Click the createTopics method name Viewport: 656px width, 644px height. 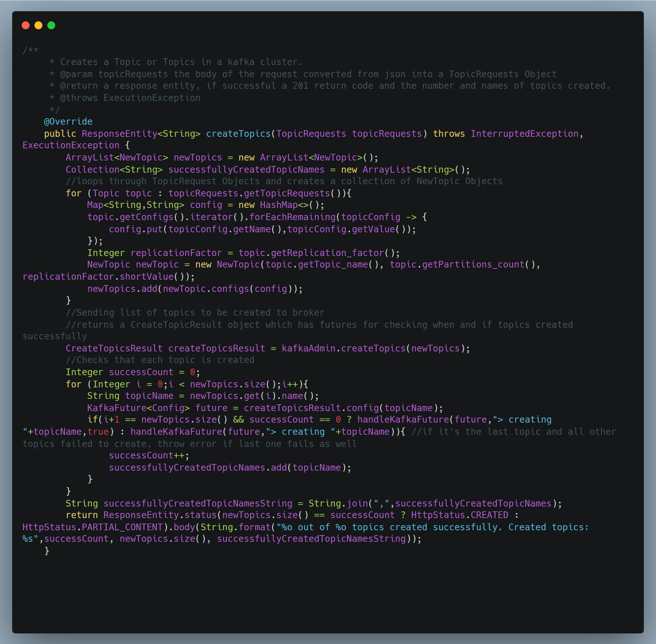coord(238,133)
